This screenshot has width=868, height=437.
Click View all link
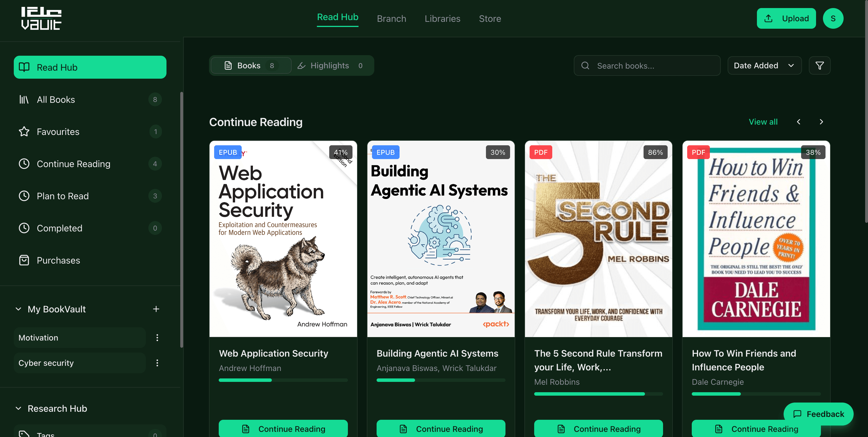(x=763, y=122)
